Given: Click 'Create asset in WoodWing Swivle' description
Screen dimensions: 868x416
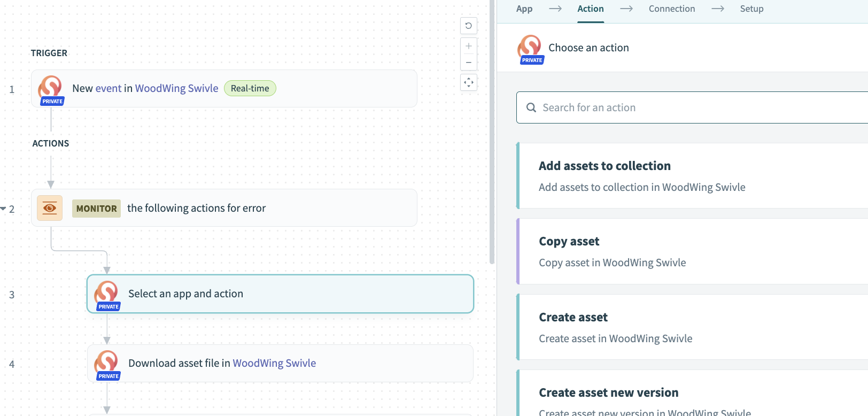Looking at the screenshot, I should click(x=616, y=338).
